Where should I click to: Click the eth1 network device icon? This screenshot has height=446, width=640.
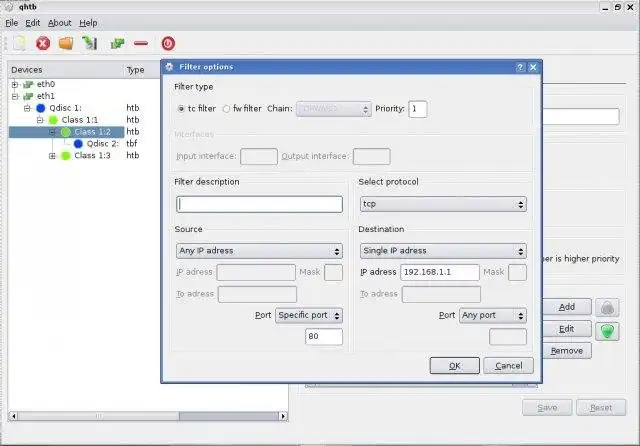28,96
